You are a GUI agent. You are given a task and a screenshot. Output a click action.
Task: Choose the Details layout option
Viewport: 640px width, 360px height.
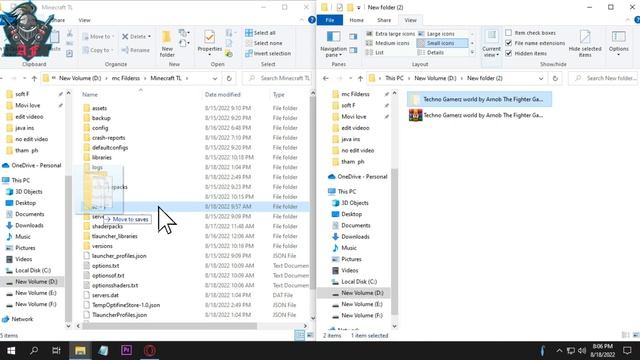pos(431,53)
